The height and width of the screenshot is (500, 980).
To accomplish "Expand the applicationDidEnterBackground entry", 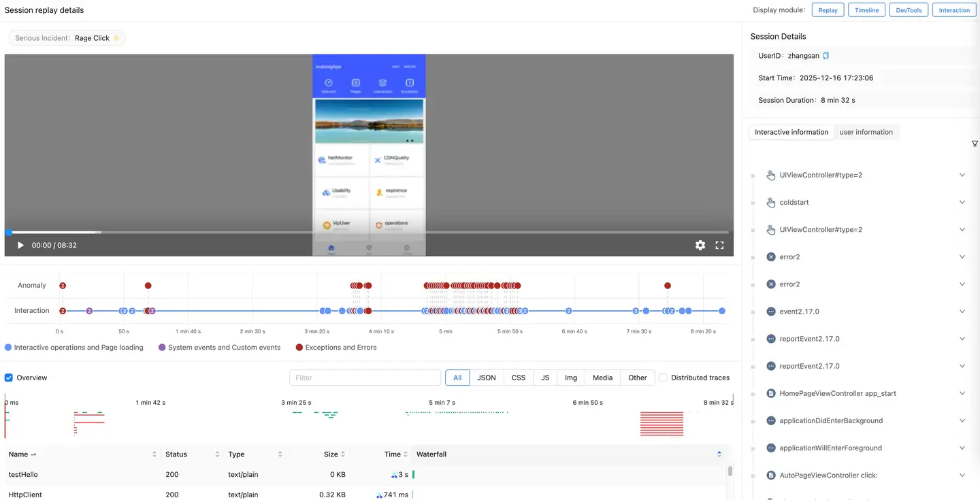I will [962, 420].
